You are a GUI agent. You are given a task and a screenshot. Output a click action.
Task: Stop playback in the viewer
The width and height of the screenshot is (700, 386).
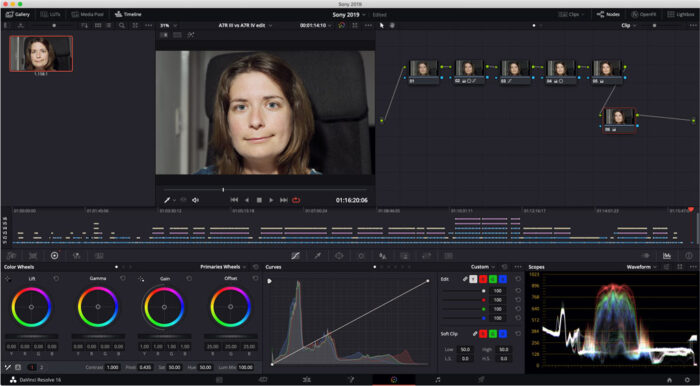coord(259,200)
